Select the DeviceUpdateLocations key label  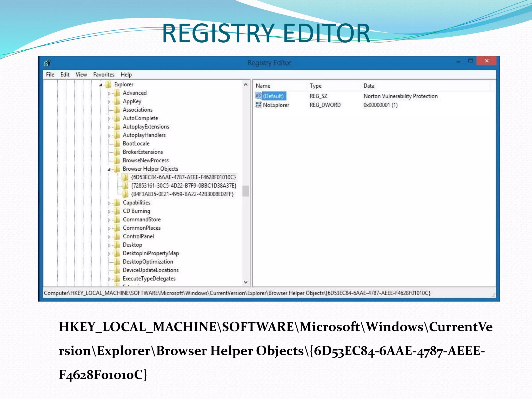point(151,270)
